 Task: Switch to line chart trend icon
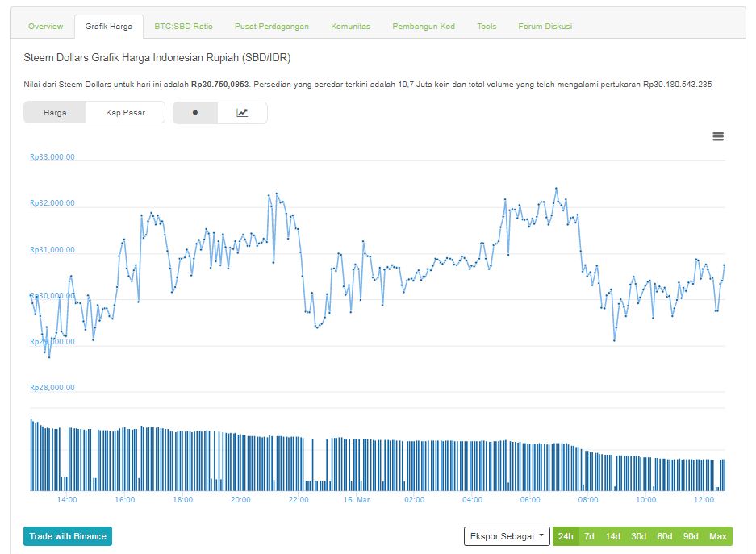(242, 113)
